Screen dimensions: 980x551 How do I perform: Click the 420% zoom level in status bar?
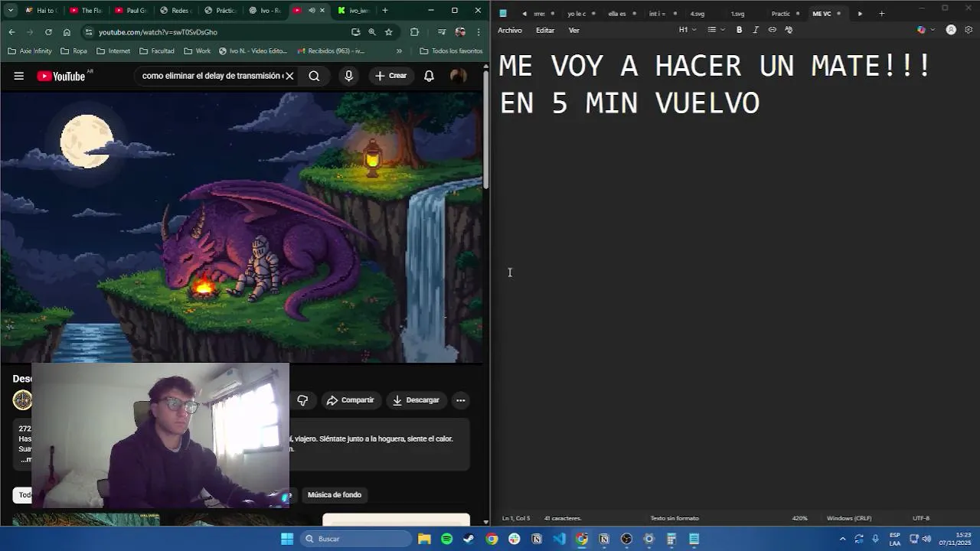tap(799, 518)
